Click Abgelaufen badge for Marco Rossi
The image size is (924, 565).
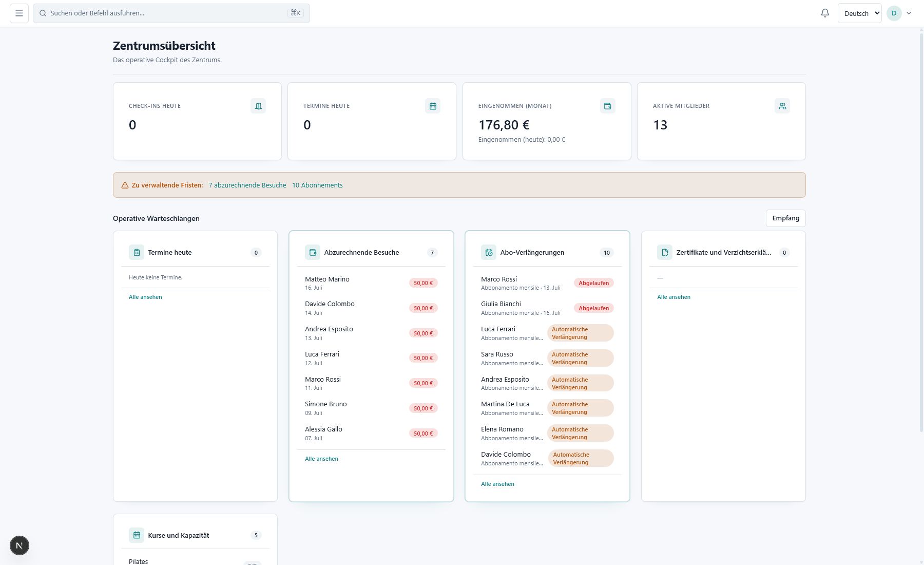594,283
